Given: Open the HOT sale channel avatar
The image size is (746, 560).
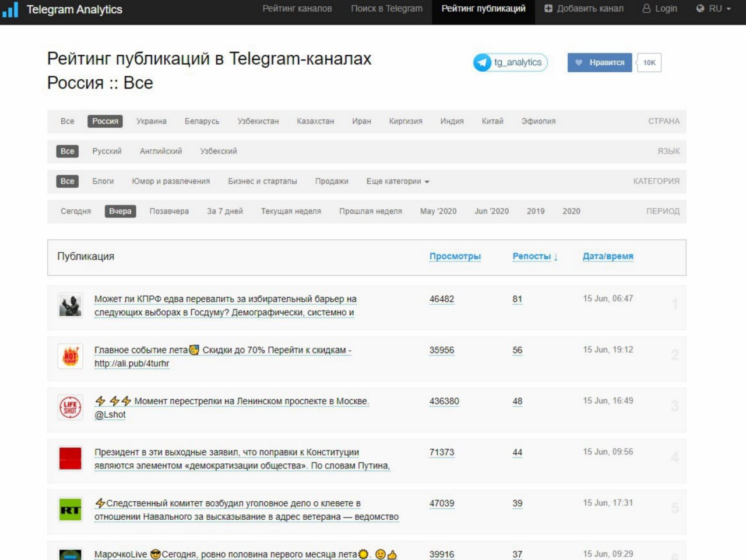Looking at the screenshot, I should [71, 356].
